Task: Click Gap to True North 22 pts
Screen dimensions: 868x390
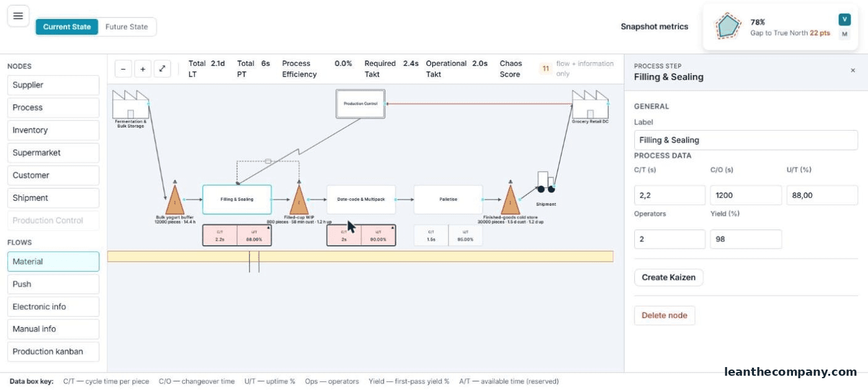Action: [x=790, y=33]
